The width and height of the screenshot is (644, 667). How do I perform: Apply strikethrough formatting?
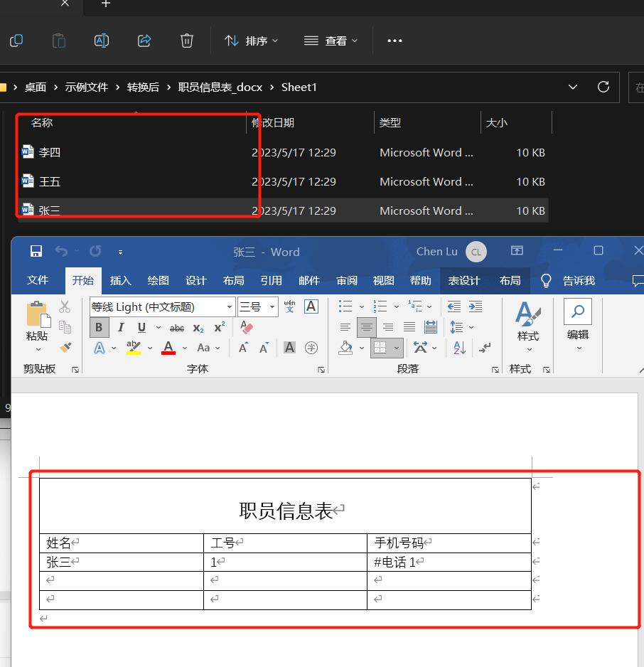click(x=176, y=327)
